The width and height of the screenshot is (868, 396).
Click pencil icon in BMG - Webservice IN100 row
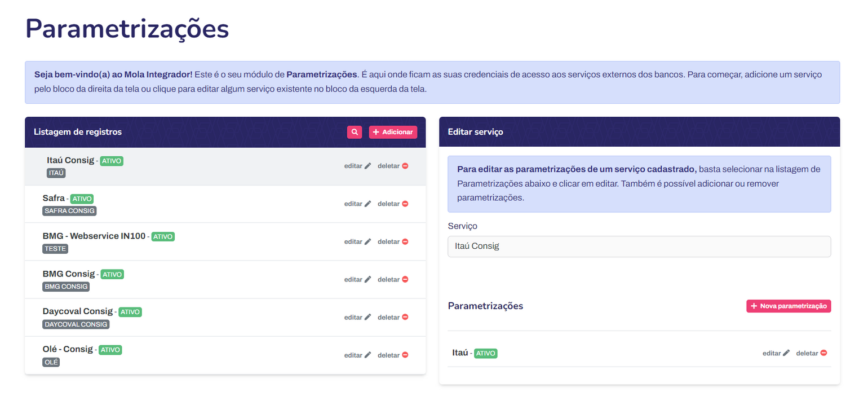pos(368,241)
